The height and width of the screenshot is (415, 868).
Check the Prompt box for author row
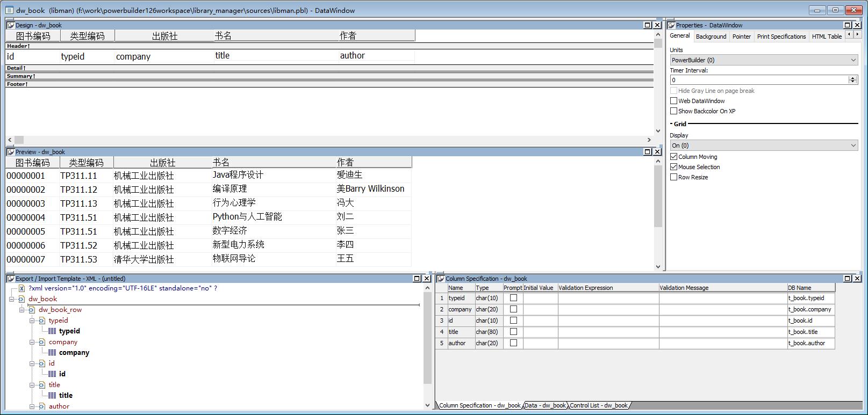(513, 343)
